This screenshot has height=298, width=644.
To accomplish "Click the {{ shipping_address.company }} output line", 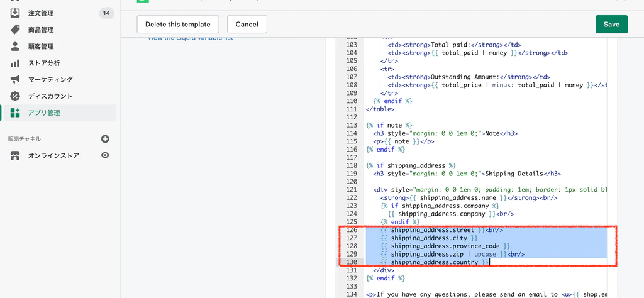I will 450,214.
